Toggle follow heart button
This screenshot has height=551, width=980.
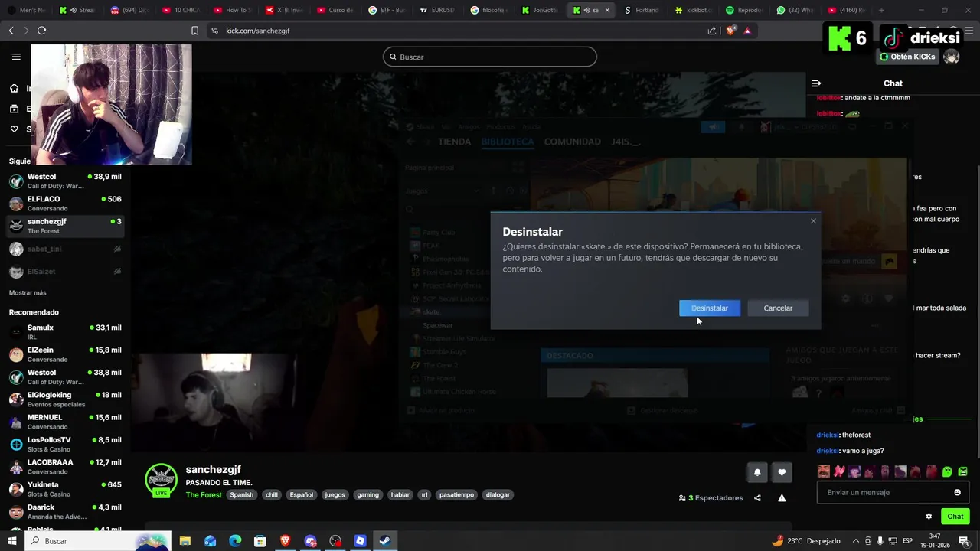coord(782,472)
